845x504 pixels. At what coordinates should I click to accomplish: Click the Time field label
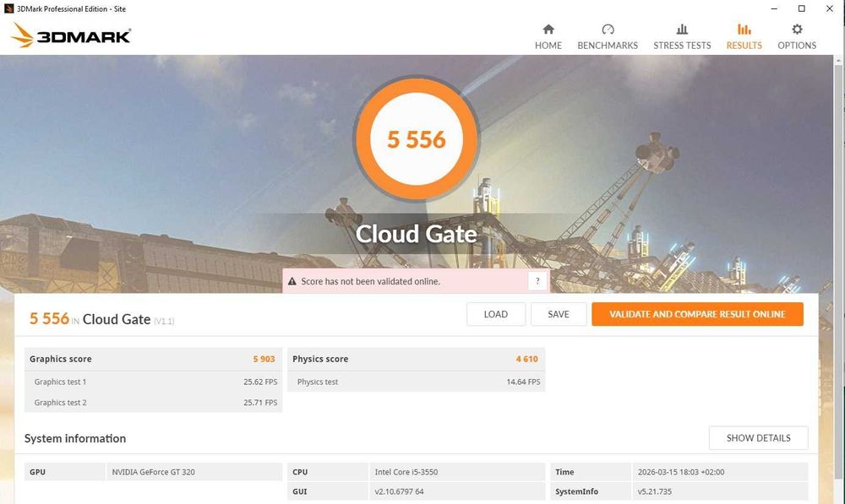click(x=564, y=472)
